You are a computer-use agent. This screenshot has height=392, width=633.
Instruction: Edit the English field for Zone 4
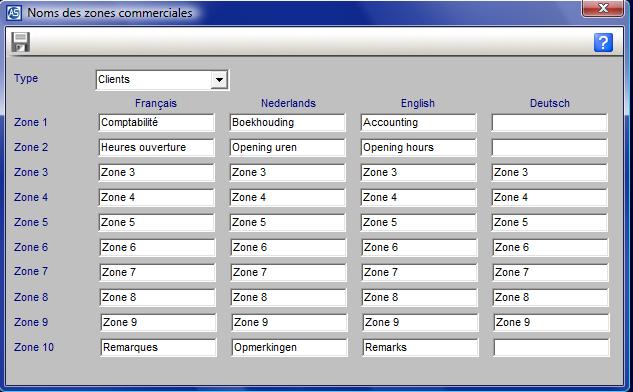tap(418, 197)
